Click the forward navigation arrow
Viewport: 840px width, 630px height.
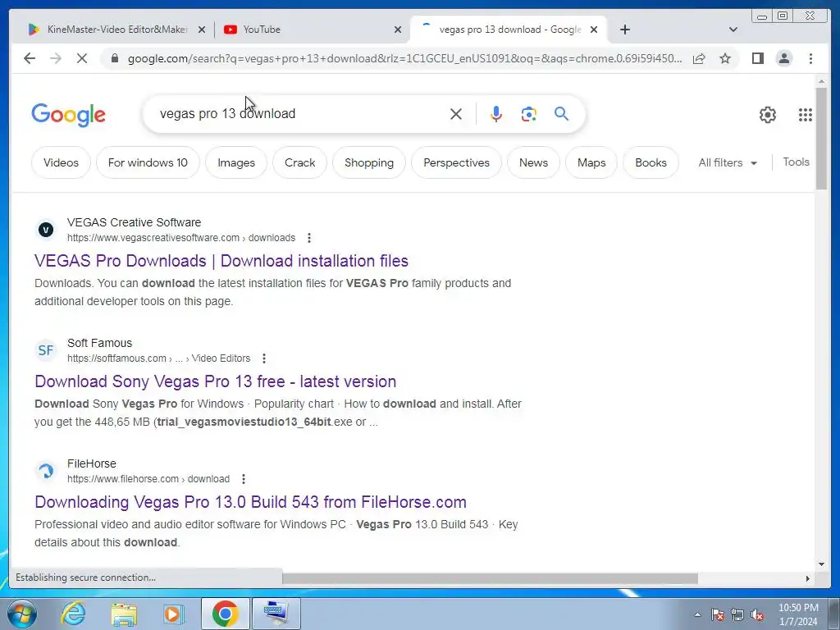pyautogui.click(x=56, y=58)
